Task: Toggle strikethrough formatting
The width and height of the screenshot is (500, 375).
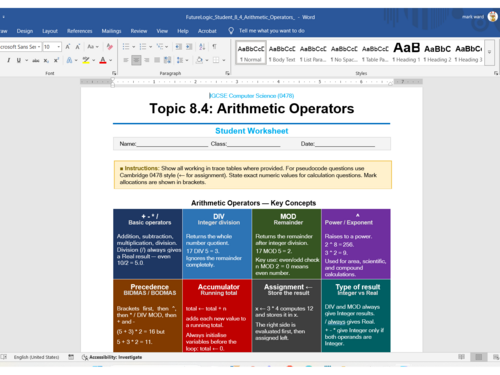Action: pos(36,60)
